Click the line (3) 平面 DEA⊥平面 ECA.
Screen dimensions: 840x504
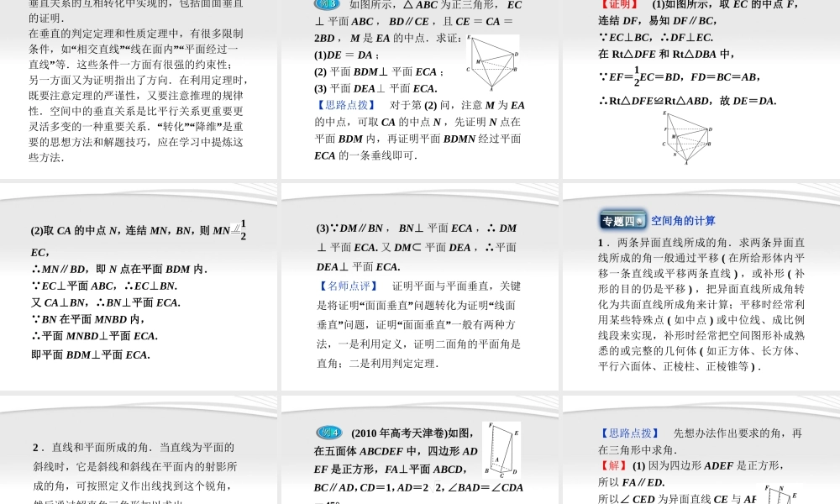point(375,88)
